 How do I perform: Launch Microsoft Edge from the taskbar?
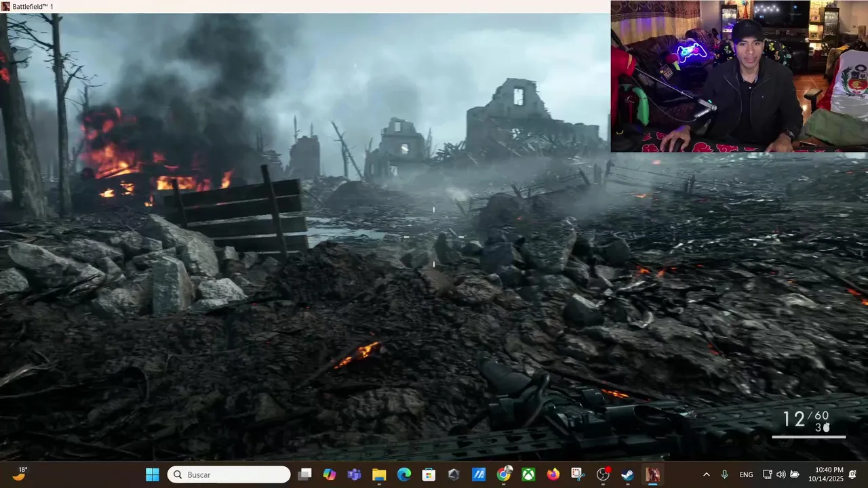coord(404,474)
